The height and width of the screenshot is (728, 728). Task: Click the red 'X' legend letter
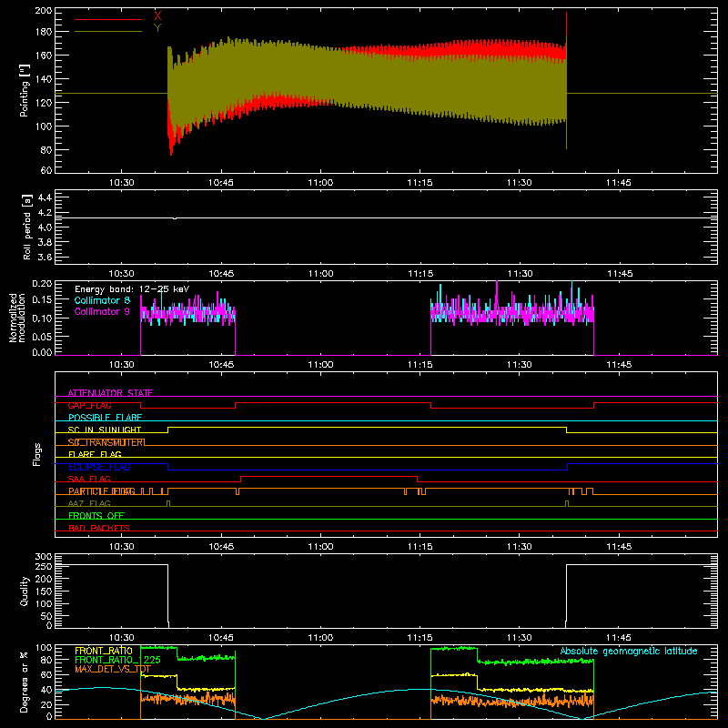157,16
